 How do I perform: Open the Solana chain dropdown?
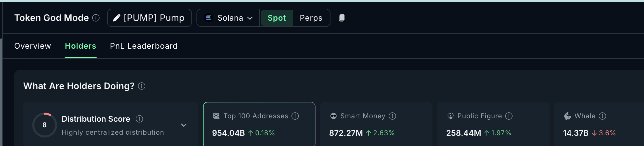tap(250, 18)
